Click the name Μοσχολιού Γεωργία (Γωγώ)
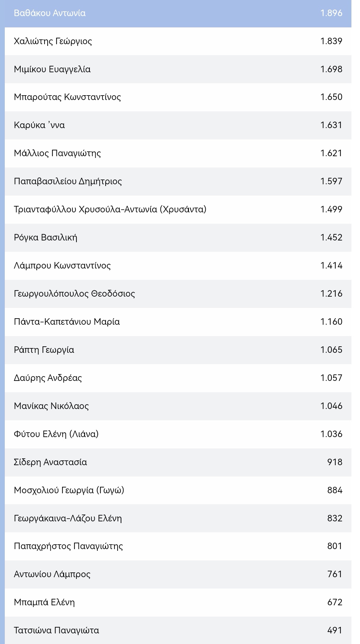 click(x=69, y=490)
